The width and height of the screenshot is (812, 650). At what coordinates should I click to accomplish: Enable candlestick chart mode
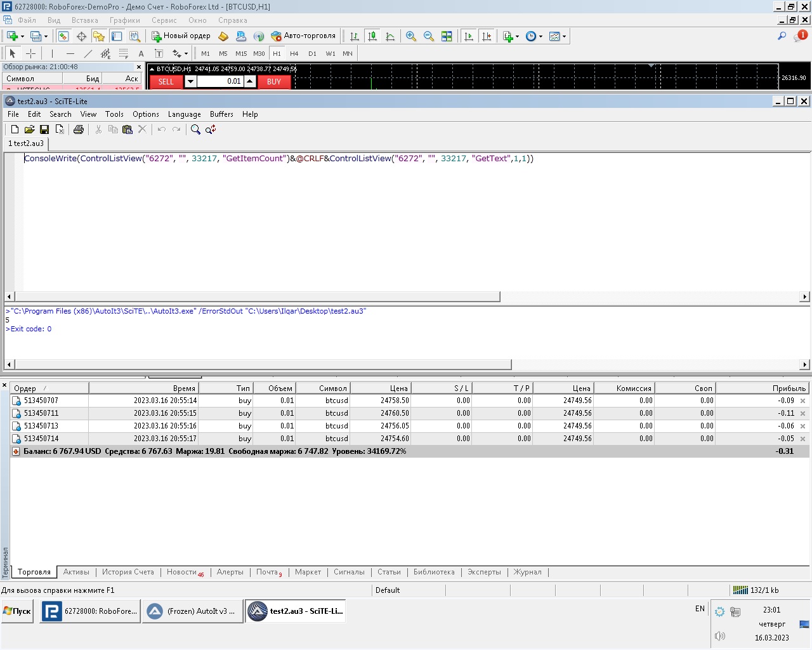(372, 36)
